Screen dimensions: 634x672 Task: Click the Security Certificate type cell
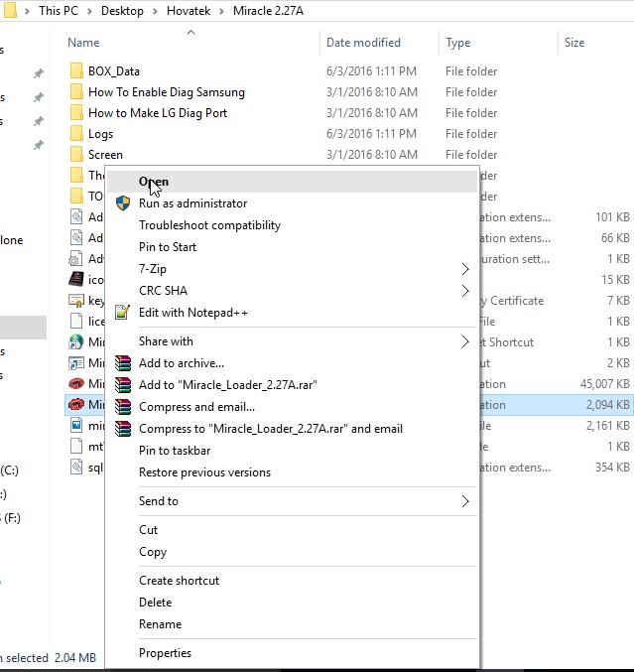(x=511, y=301)
